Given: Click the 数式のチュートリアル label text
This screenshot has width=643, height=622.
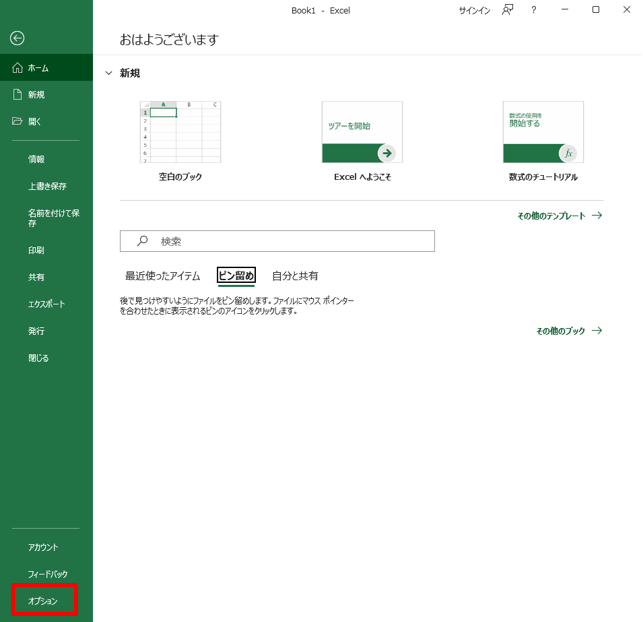Looking at the screenshot, I should tap(543, 177).
